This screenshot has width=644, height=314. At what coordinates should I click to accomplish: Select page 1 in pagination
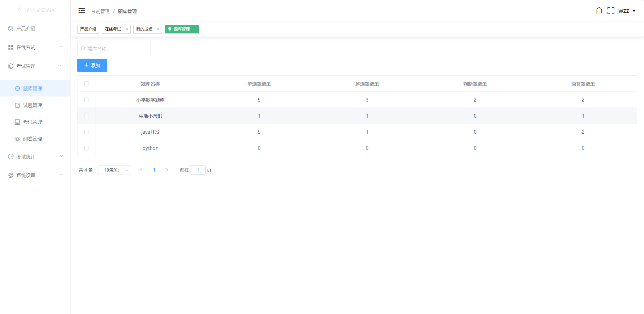click(154, 170)
